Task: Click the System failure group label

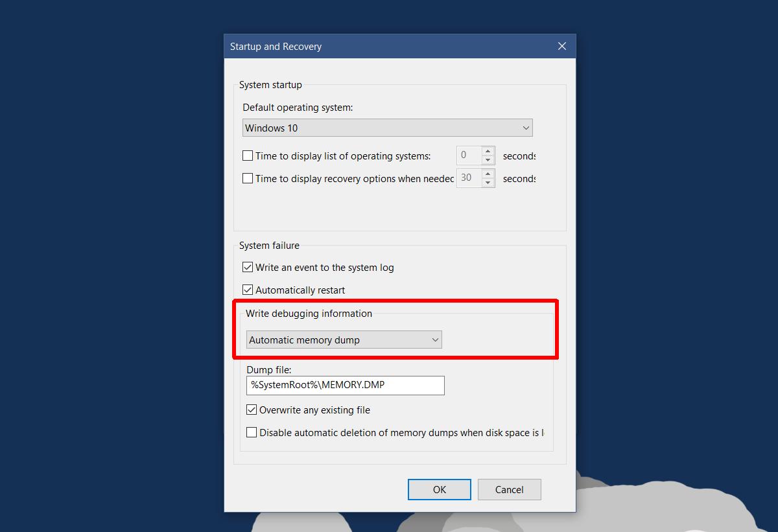Action: tap(269, 246)
